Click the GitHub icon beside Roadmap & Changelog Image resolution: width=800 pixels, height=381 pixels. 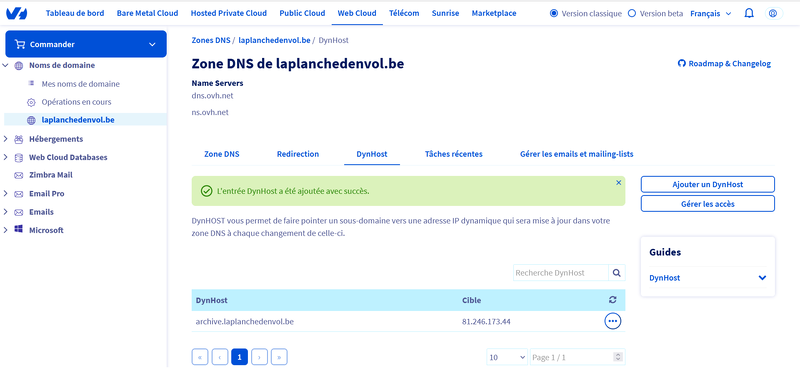point(681,64)
